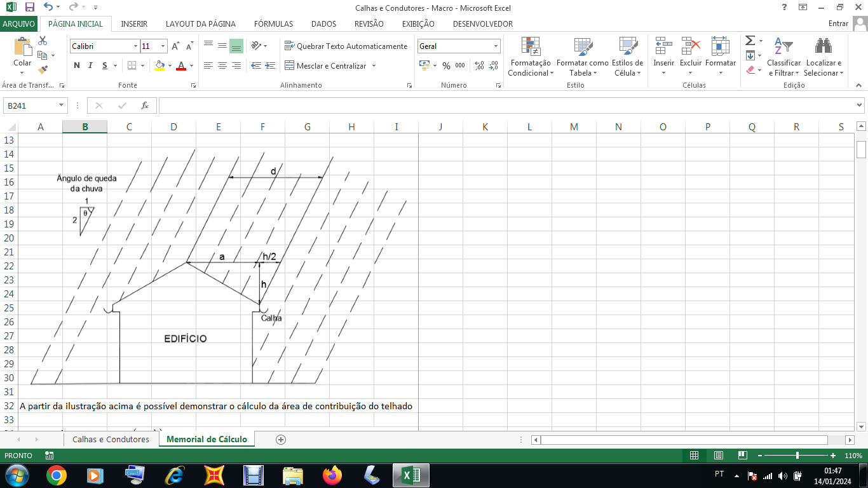Apply percent style format

click(446, 65)
